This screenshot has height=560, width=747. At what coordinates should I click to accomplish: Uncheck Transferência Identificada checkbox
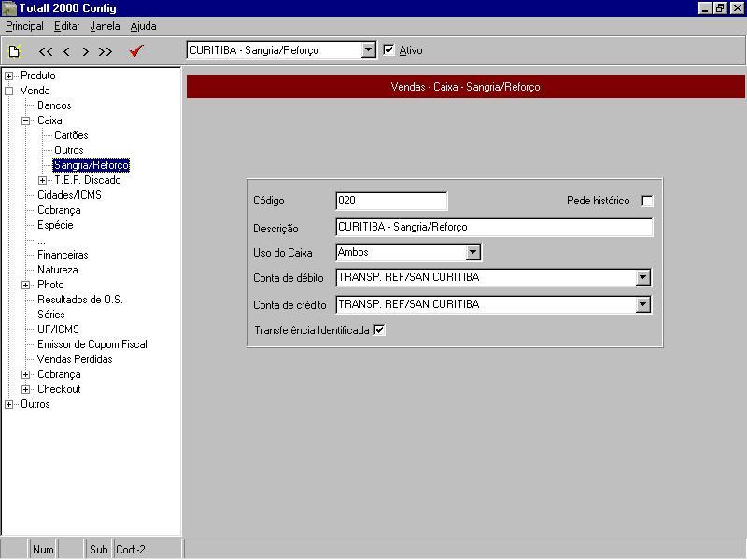[379, 329]
